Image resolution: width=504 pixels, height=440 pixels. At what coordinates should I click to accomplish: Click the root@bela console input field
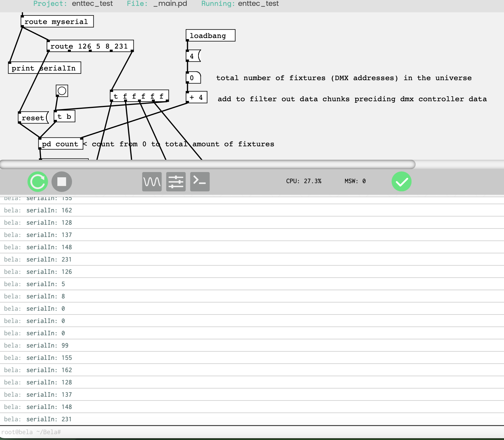pos(252,432)
